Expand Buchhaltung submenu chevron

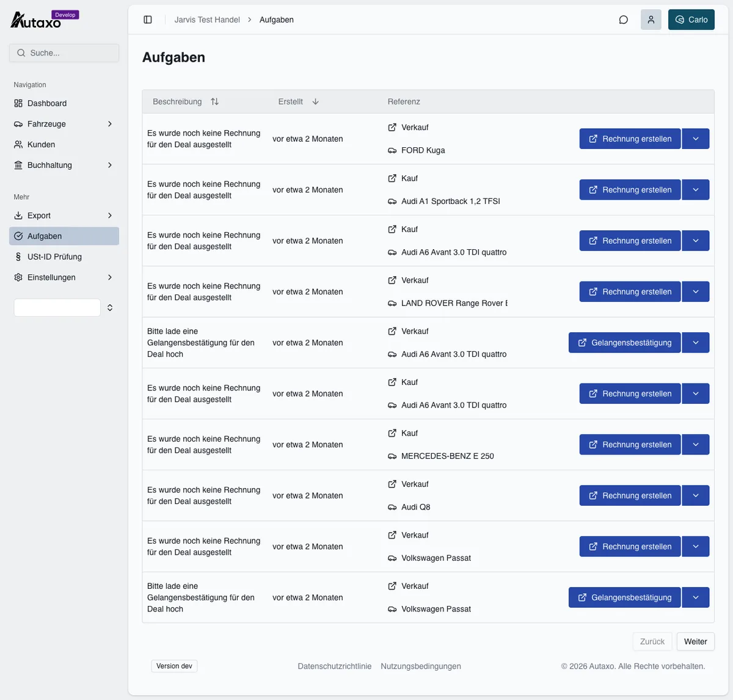[110, 165]
